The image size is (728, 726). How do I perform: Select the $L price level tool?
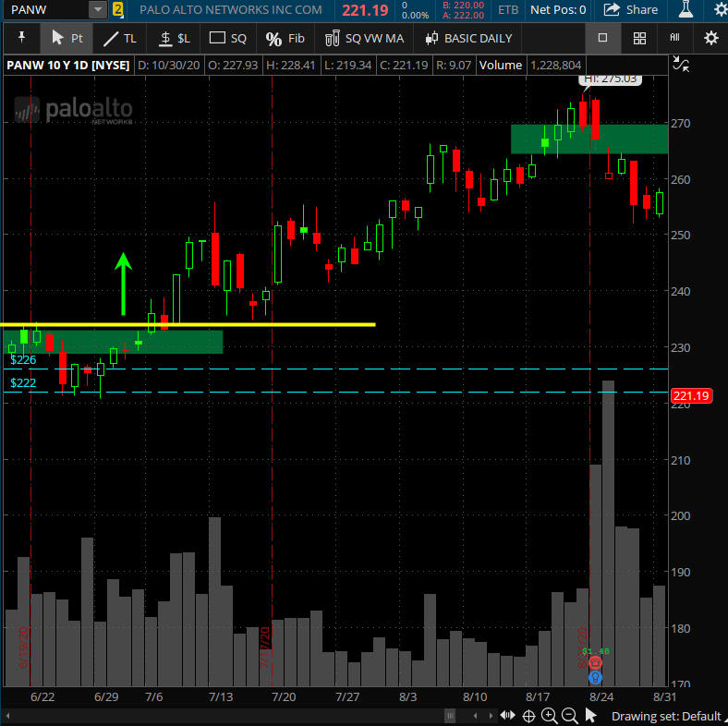click(x=174, y=38)
